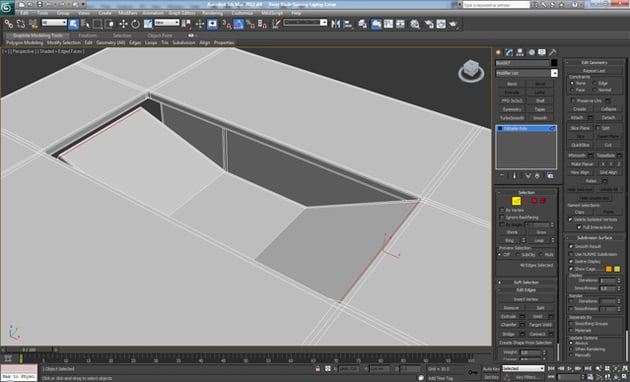Switch to the Freeform ribbon tab
Screen dimensions: 630x382
pos(88,35)
